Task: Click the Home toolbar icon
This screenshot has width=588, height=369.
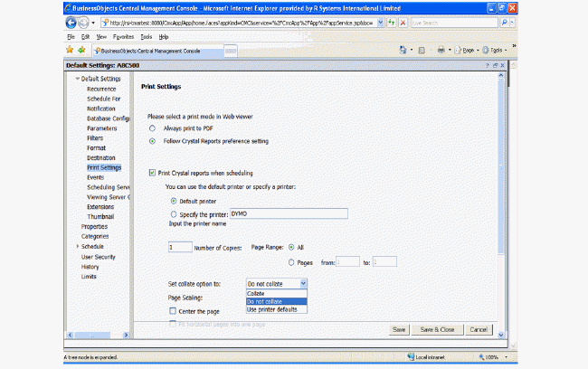Action: (402, 51)
